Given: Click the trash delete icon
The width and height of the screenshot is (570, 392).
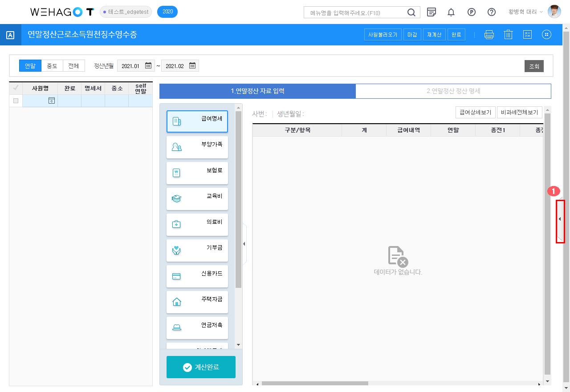Looking at the screenshot, I should pyautogui.click(x=508, y=35).
